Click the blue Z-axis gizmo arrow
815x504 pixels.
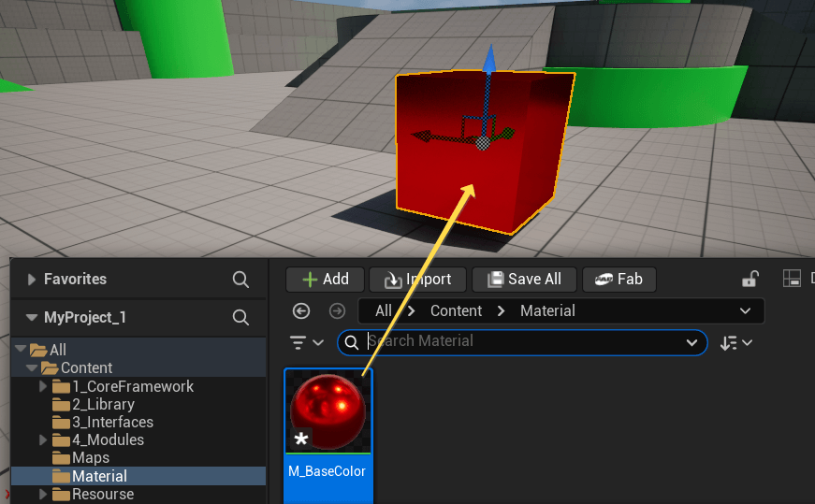pos(488,62)
